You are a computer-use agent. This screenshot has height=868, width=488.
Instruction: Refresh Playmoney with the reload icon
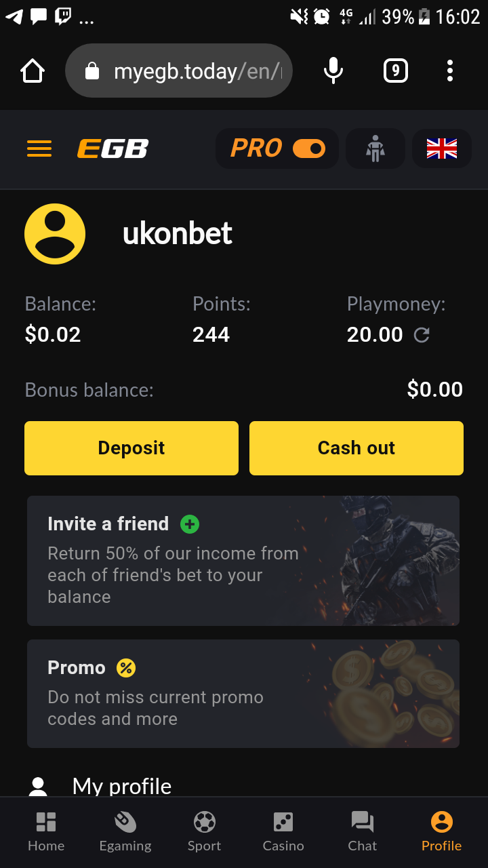[x=422, y=335]
